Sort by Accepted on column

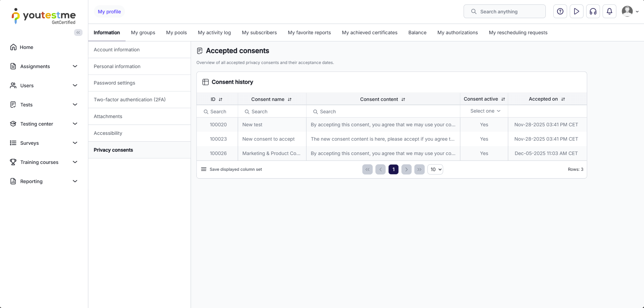click(563, 99)
